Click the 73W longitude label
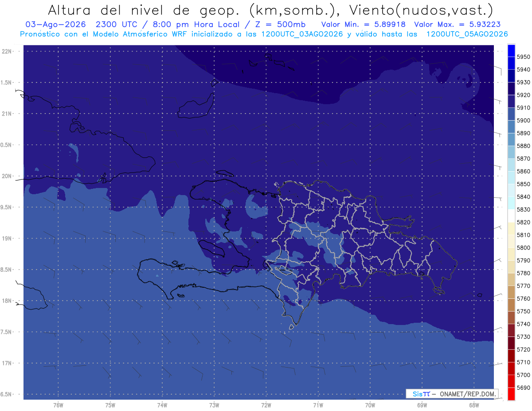Viewport: 532px width, 411px height. pos(214,405)
